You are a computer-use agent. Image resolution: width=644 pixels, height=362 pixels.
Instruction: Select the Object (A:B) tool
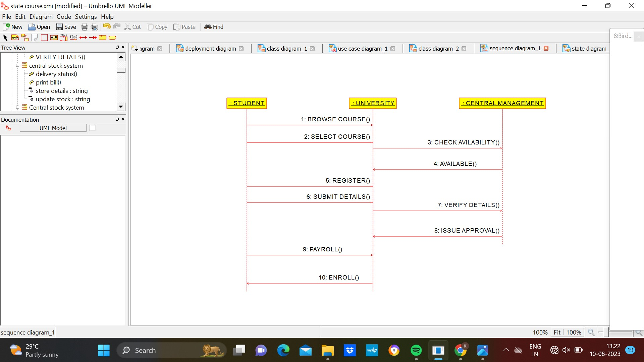click(x=54, y=38)
